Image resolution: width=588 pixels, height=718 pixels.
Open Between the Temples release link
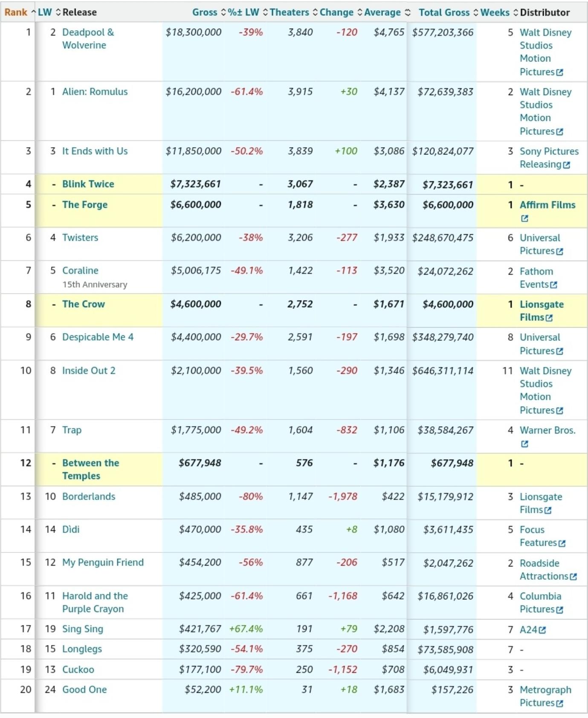tap(90, 469)
